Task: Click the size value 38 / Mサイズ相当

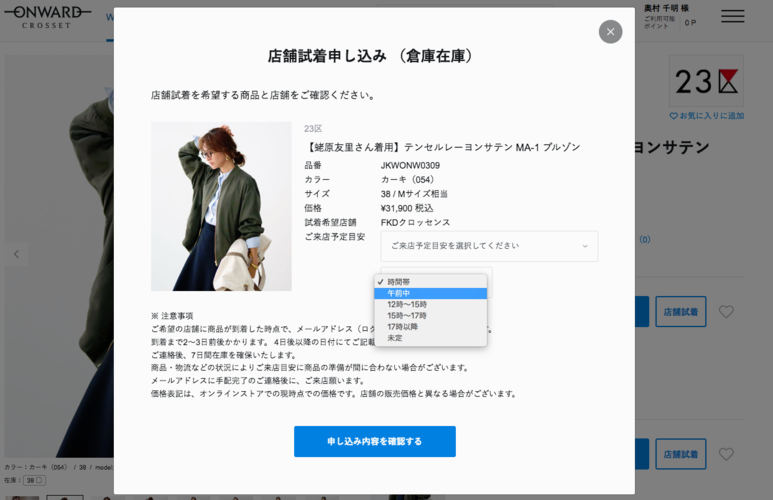Action: click(414, 194)
